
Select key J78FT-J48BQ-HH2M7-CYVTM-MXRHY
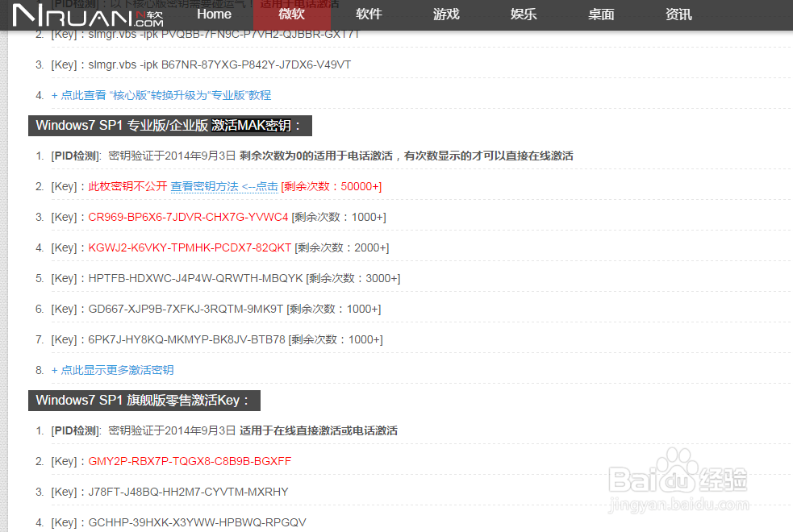pos(188,492)
